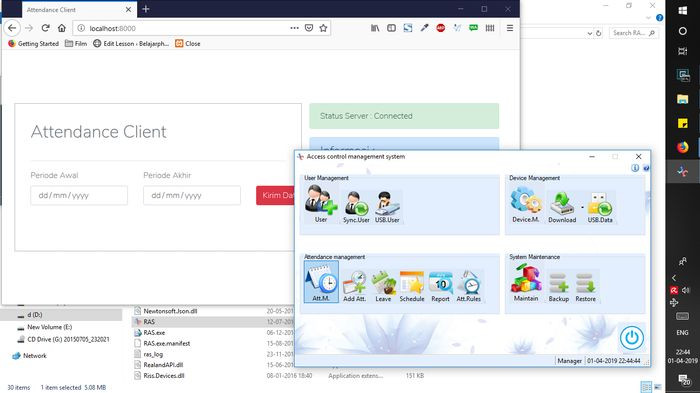
Task: Select RealandAPI.dll file
Action: click(x=163, y=365)
